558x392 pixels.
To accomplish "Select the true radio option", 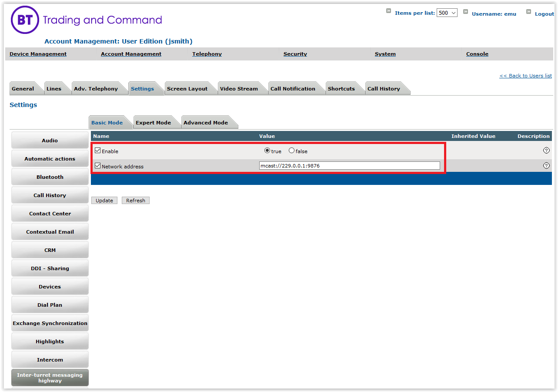I will point(267,151).
